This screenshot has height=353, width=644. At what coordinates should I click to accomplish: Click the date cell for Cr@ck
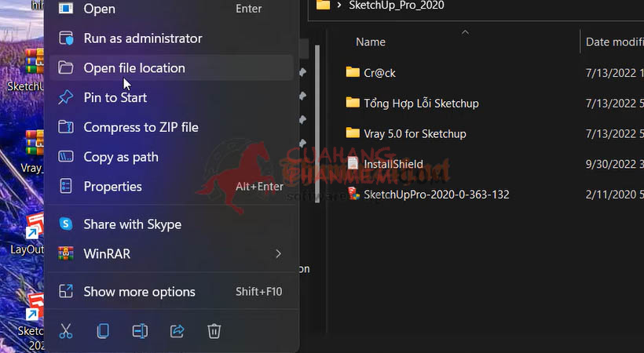614,73
